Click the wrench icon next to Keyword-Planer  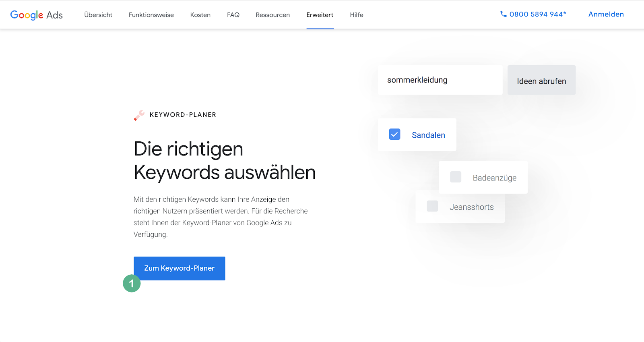pos(139,115)
